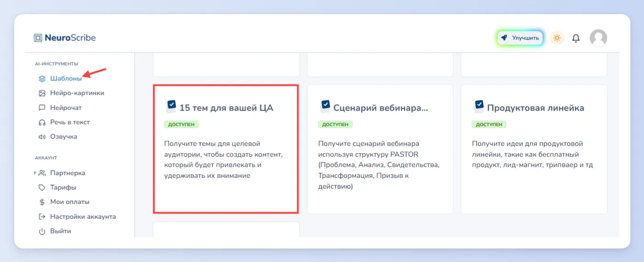
Task: Go to Тарифы page
Action: pos(63,188)
